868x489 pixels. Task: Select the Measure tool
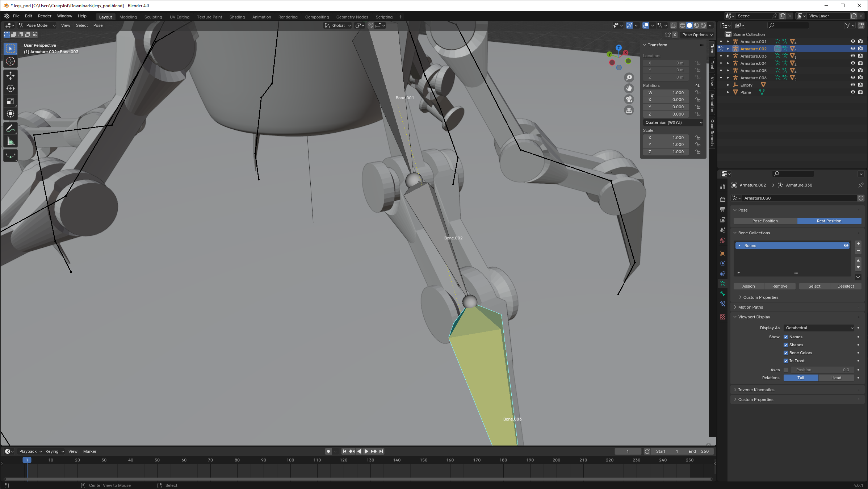point(10,142)
